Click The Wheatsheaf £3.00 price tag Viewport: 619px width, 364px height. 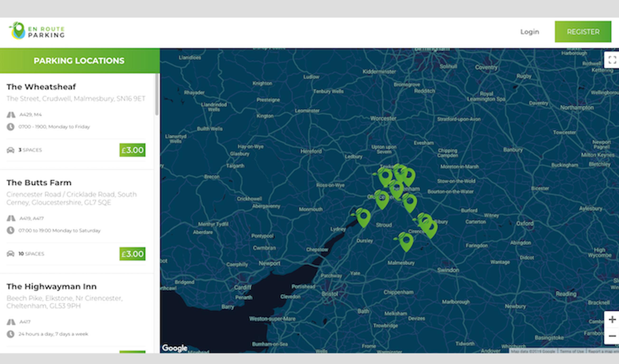coord(132,150)
